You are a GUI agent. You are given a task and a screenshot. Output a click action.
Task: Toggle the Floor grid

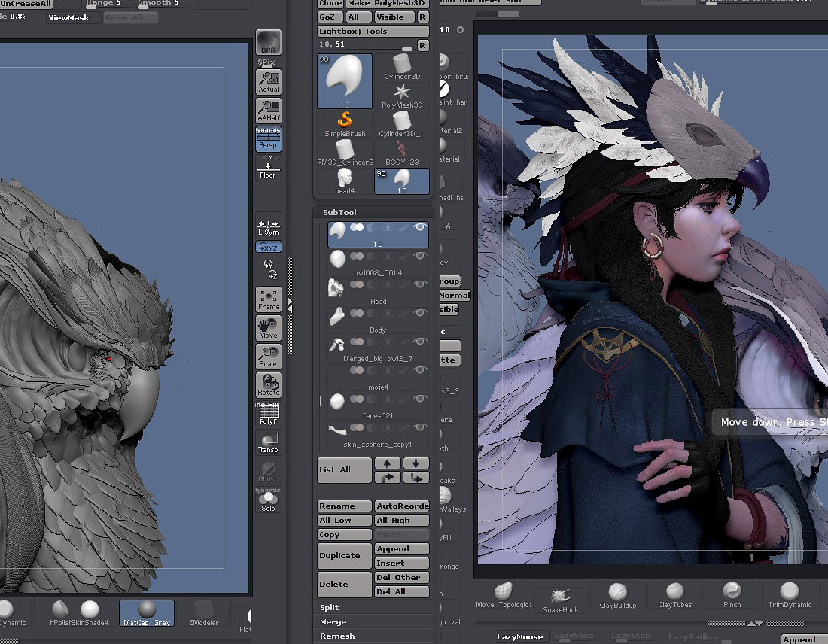(268, 168)
